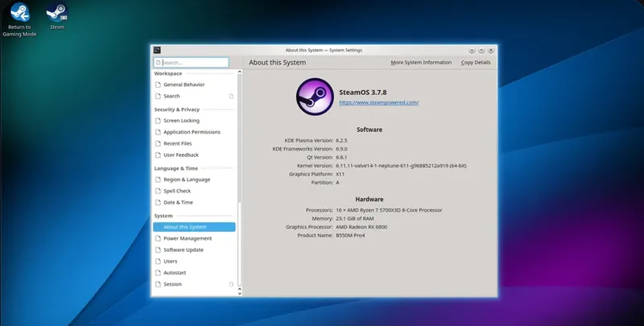Select User Feedback in sidebar
Viewport: 644px width, 326px height.
click(x=194, y=155)
